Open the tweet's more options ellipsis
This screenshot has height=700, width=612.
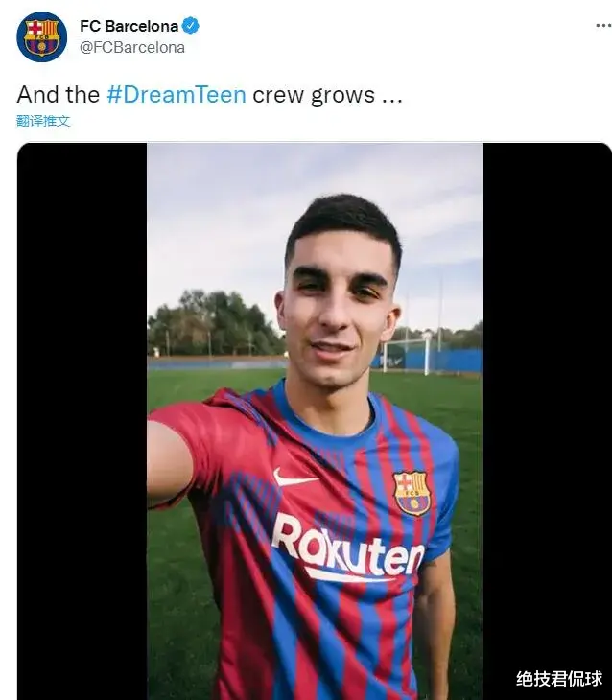(x=602, y=26)
